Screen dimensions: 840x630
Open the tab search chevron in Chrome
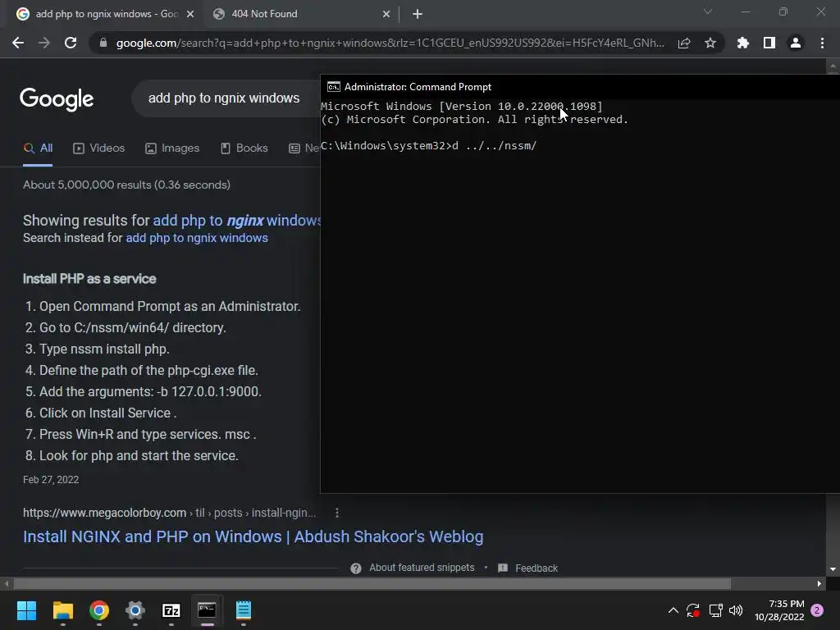708,11
